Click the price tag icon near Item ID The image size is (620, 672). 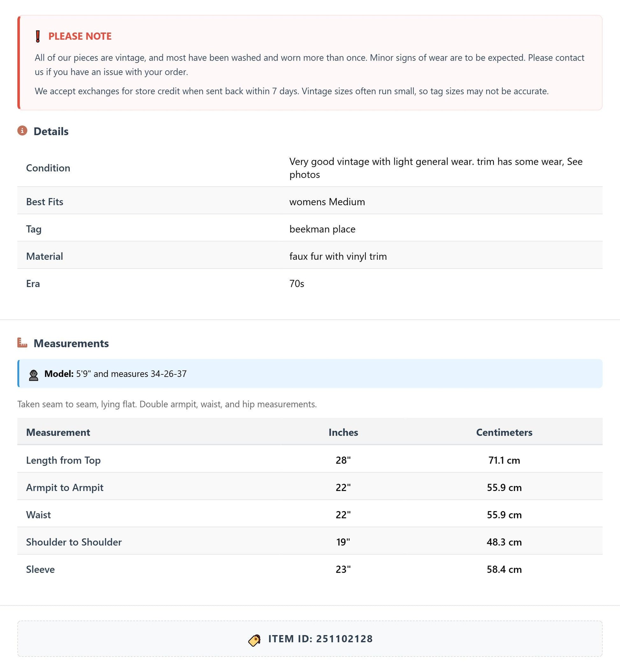[254, 640]
